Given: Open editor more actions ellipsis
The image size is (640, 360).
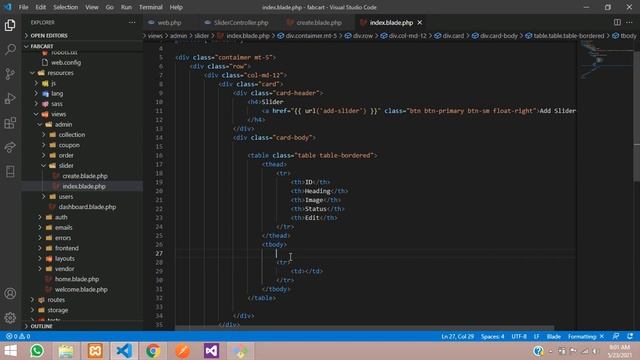Looking at the screenshot, I should point(629,22).
